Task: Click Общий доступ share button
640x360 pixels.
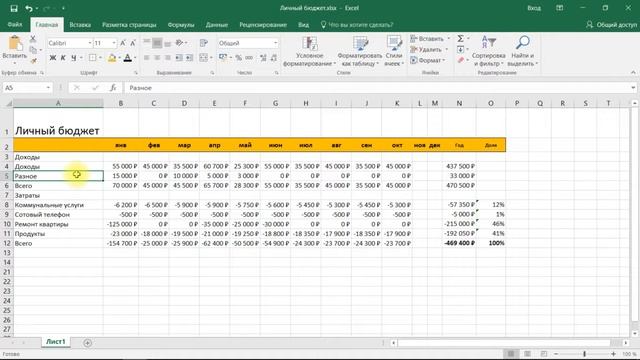Action: coord(611,25)
